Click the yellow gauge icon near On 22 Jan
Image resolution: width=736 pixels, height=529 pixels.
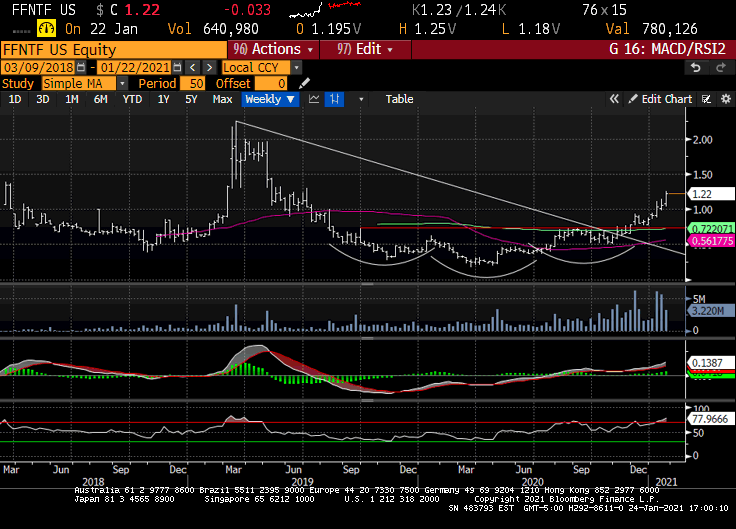tap(46, 29)
